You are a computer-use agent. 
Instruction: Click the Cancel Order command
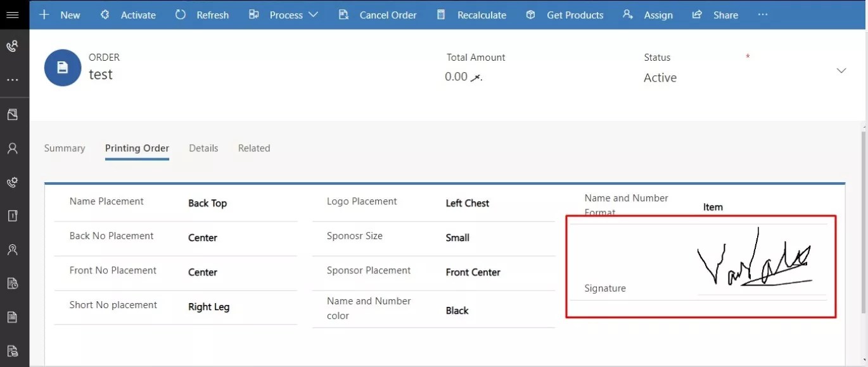[388, 15]
